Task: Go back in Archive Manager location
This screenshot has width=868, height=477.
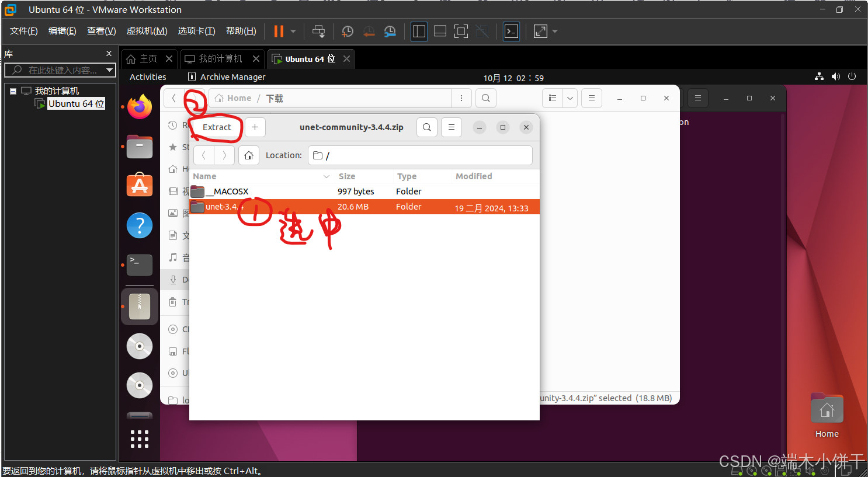Action: [x=203, y=155]
